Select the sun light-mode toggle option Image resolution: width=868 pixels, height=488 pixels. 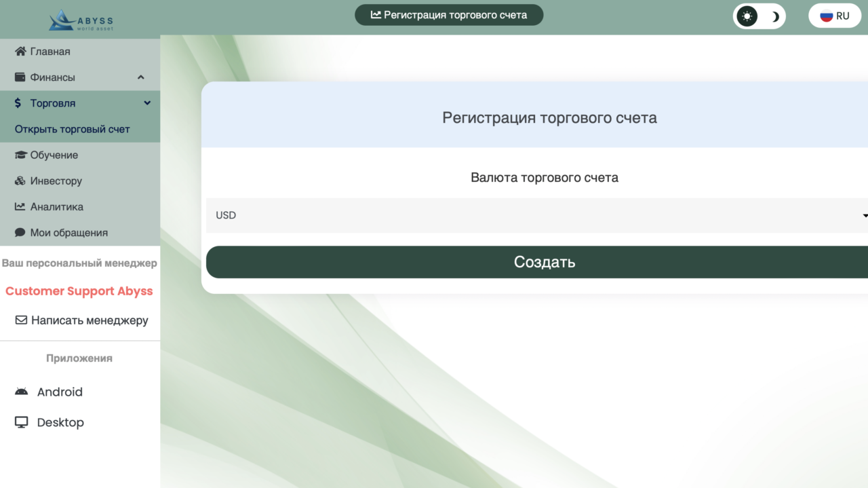click(x=747, y=16)
